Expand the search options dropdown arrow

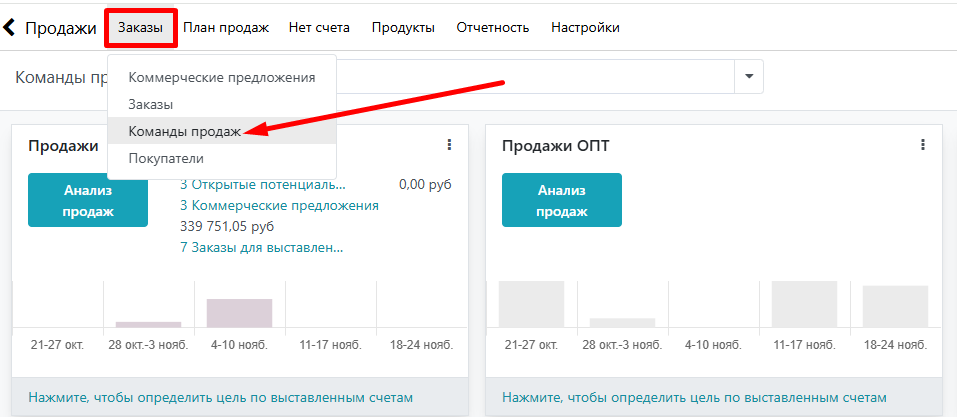(x=749, y=77)
